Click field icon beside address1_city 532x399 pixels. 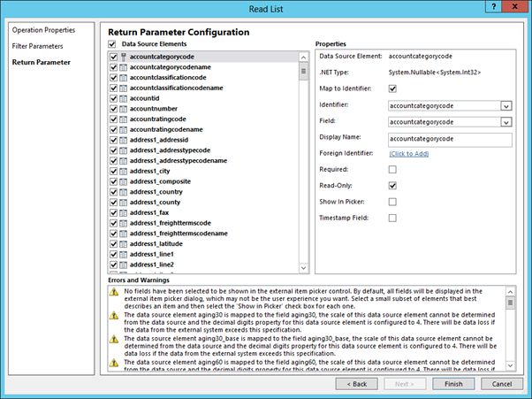click(124, 171)
